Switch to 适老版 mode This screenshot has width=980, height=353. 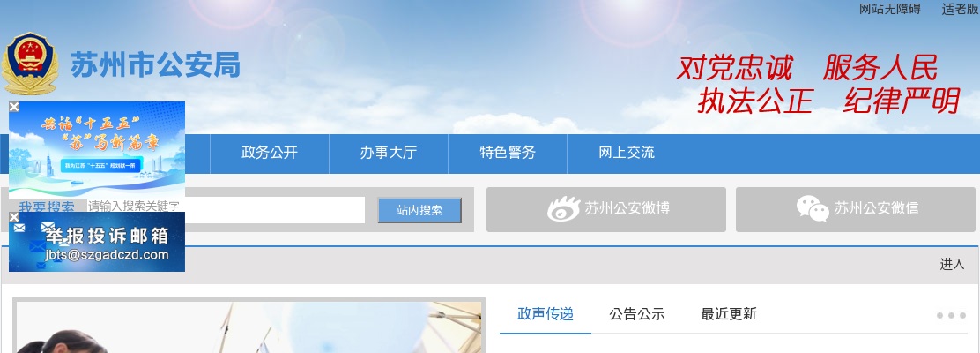(x=960, y=10)
